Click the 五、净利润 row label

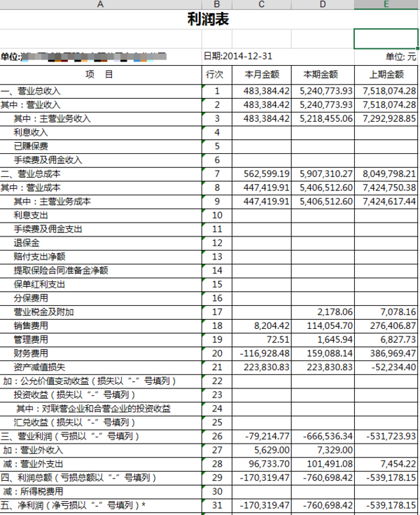click(73, 505)
